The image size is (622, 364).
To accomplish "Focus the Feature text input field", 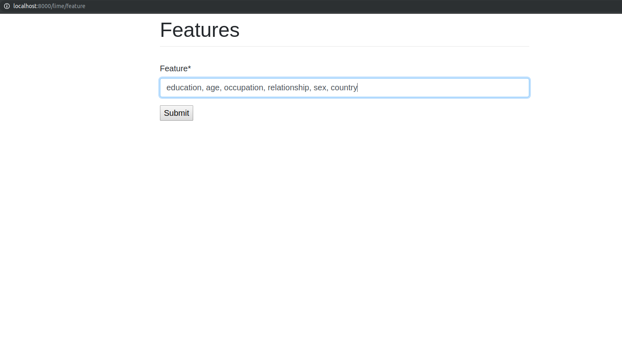I will tap(344, 87).
